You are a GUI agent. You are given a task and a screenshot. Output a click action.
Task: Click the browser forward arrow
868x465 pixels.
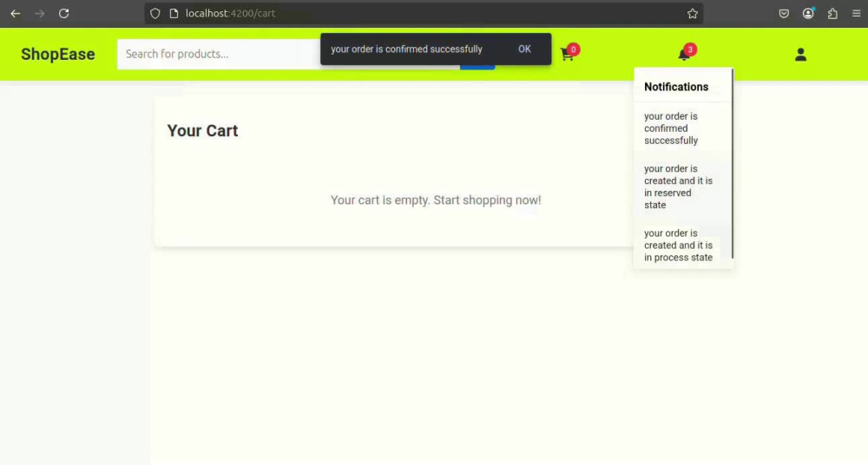pyautogui.click(x=39, y=13)
